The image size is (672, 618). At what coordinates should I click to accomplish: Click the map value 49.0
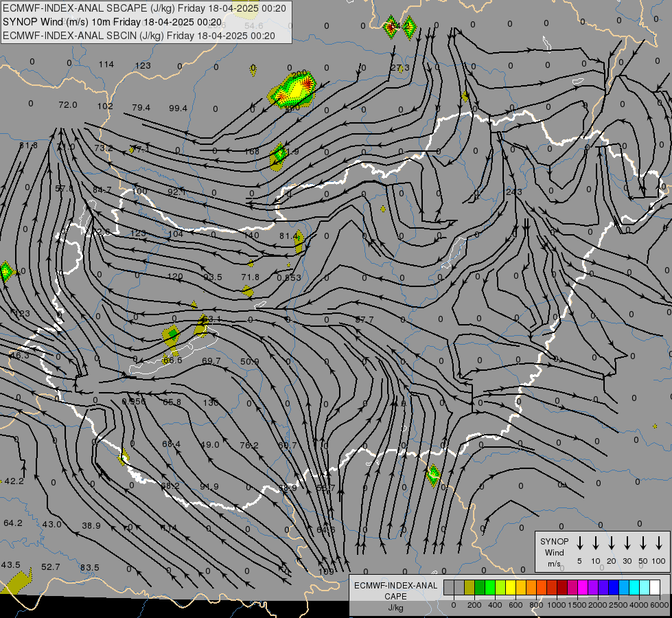[x=210, y=445]
